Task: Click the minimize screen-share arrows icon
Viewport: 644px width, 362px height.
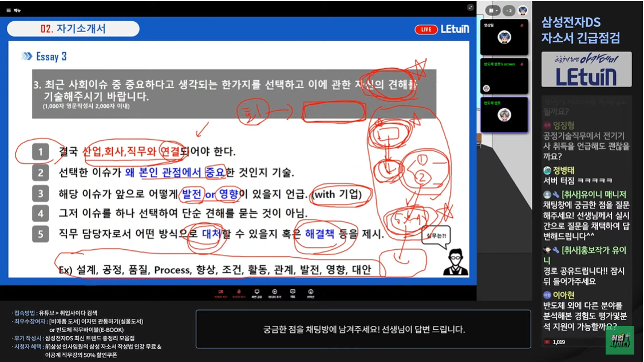Action: click(470, 7)
